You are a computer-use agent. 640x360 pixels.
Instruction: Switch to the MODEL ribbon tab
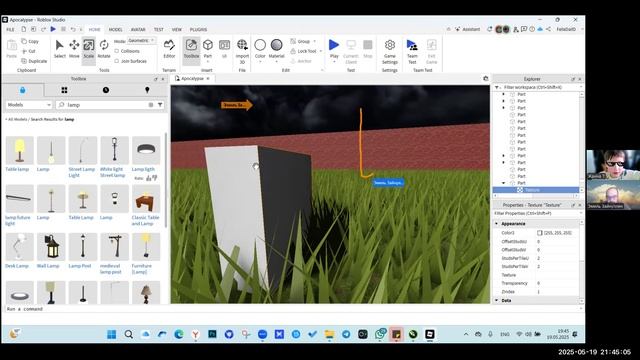point(116,29)
